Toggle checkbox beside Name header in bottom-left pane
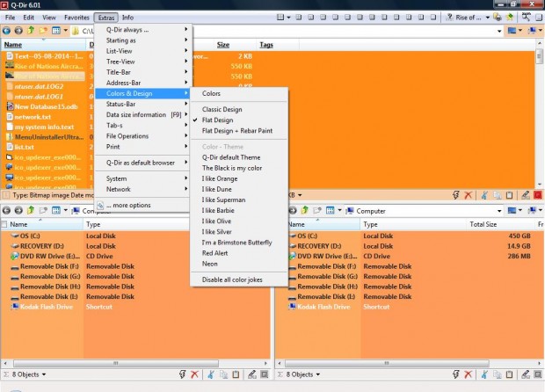545x392 pixels. coord(4,224)
